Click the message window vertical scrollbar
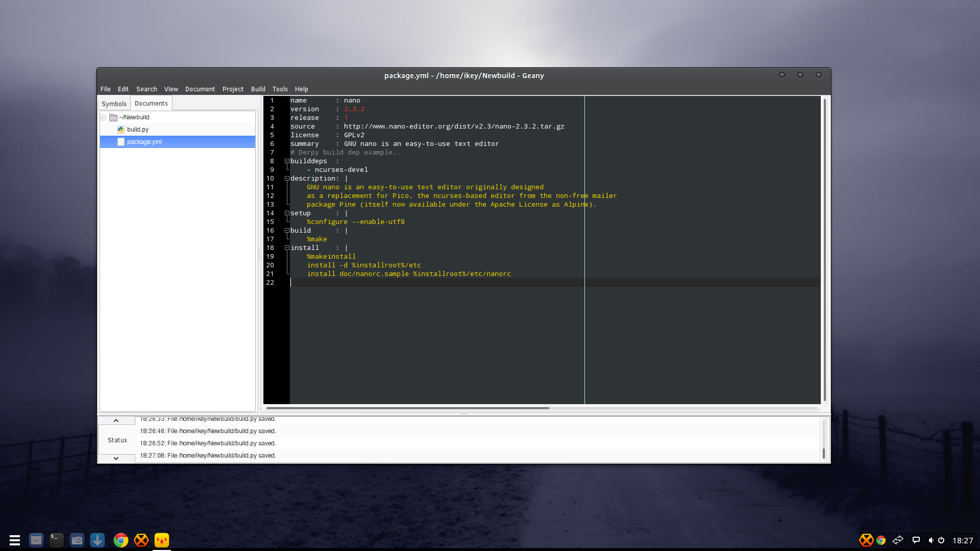This screenshot has height=551, width=980. coord(823,453)
